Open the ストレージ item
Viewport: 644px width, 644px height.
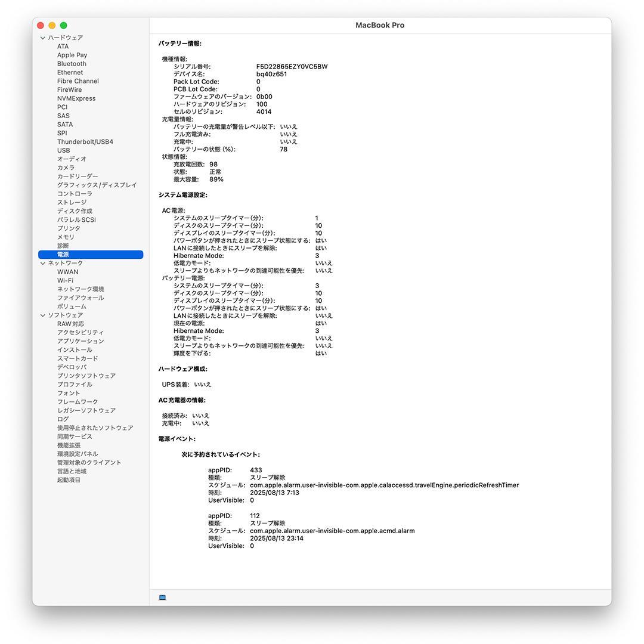click(72, 203)
